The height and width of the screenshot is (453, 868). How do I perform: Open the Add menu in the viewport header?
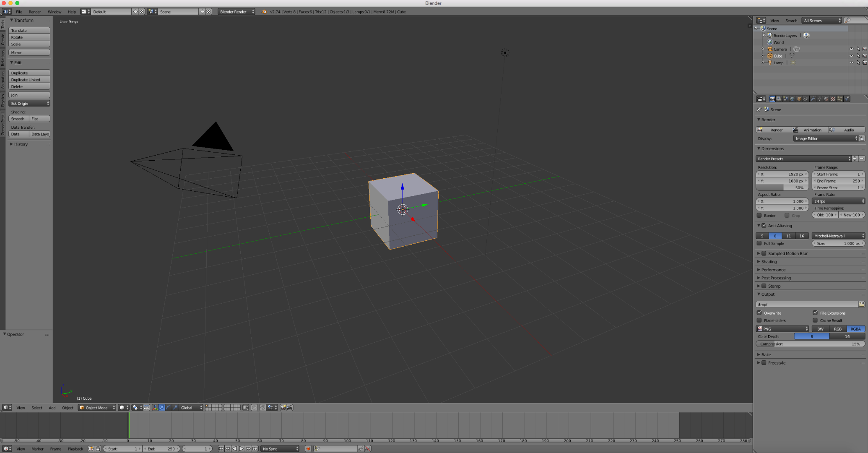coord(52,407)
